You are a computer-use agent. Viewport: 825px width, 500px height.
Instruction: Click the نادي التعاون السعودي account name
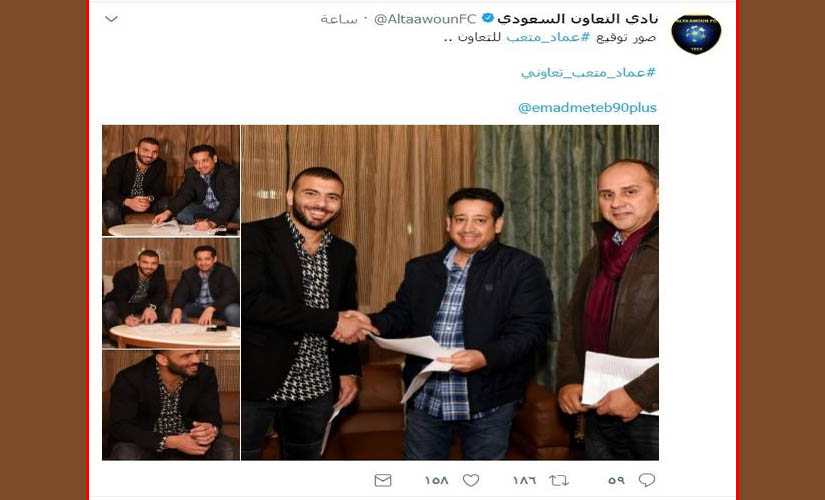[577, 19]
